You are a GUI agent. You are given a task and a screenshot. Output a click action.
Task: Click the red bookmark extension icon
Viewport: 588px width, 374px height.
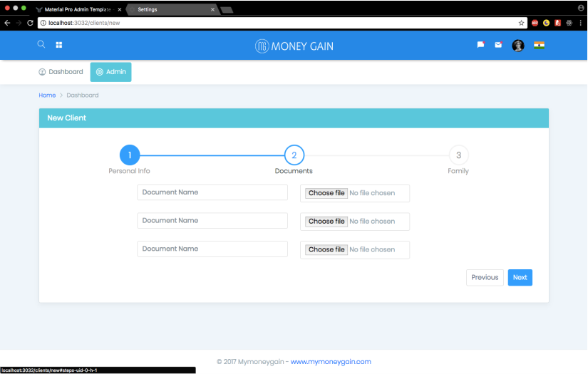click(x=557, y=23)
